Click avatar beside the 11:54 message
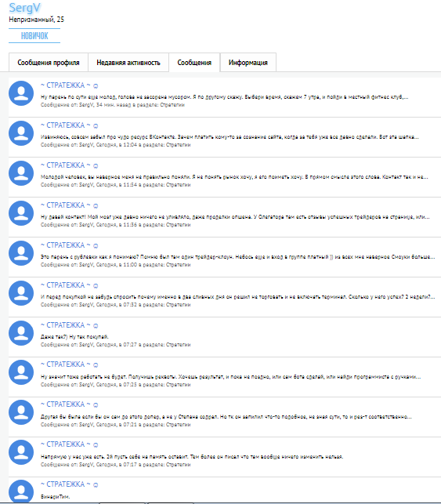 pos(21,173)
